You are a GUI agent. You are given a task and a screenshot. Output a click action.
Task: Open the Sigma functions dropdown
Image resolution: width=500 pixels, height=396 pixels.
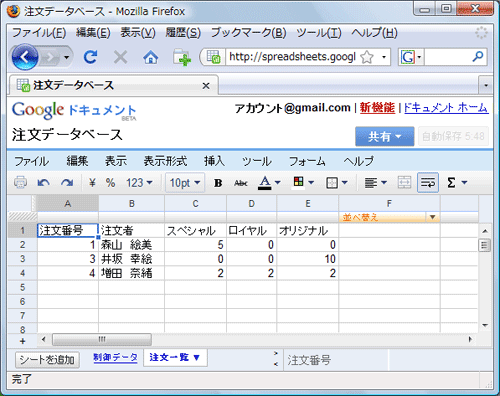tap(457, 183)
